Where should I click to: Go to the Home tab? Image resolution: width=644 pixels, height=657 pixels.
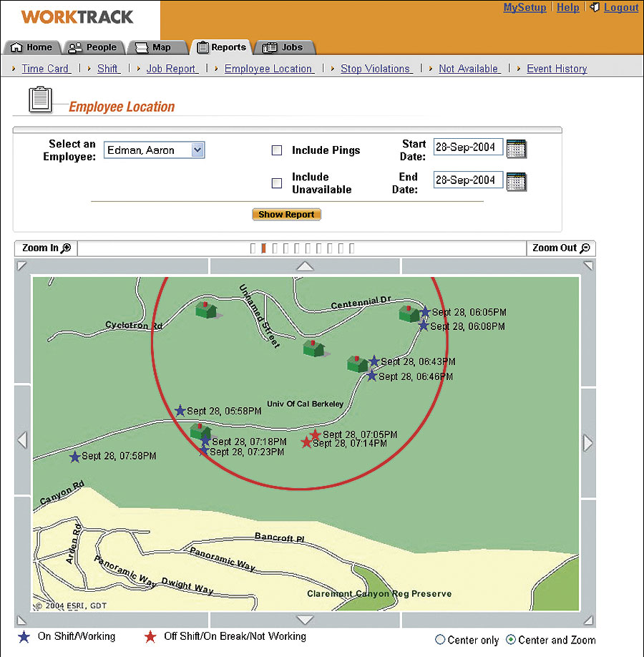point(32,47)
